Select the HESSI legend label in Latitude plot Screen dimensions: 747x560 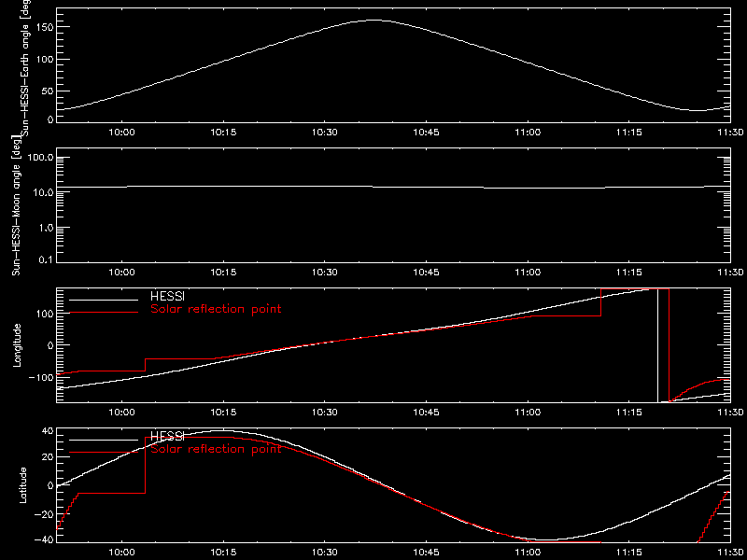(x=167, y=436)
